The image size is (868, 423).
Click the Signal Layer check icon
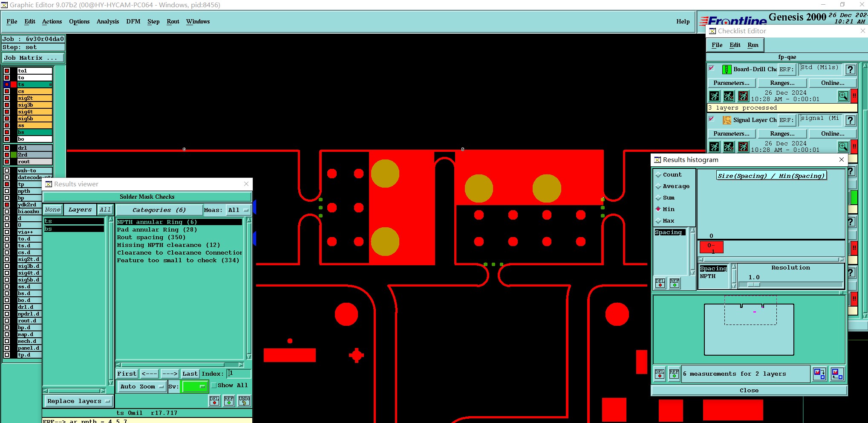pos(727,120)
